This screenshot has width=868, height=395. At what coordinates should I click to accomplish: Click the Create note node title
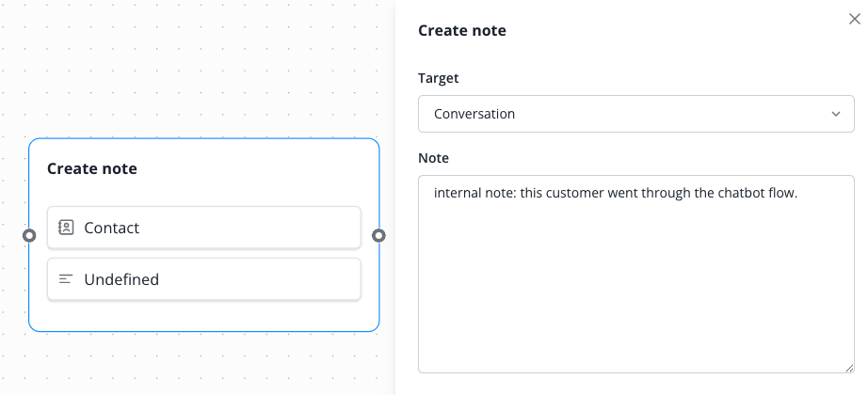pos(92,169)
